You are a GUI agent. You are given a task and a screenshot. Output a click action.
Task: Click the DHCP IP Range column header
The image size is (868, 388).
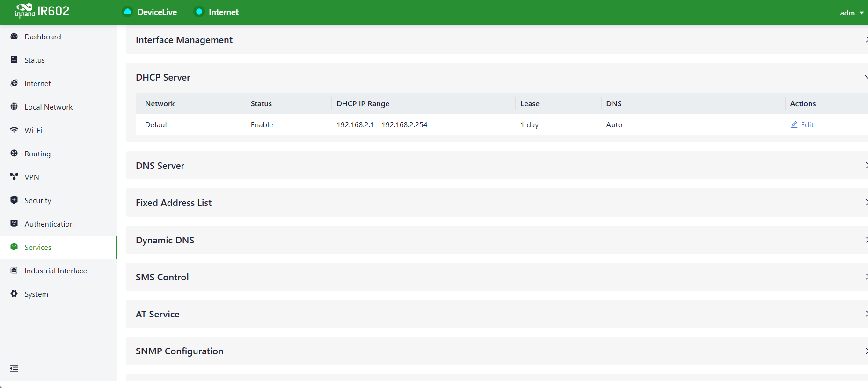[363, 104]
